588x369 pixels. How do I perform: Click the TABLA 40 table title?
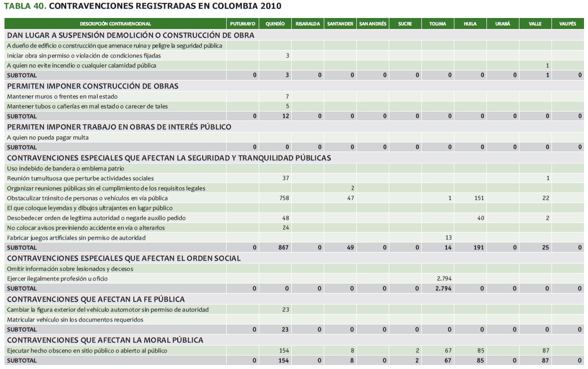point(143,6)
